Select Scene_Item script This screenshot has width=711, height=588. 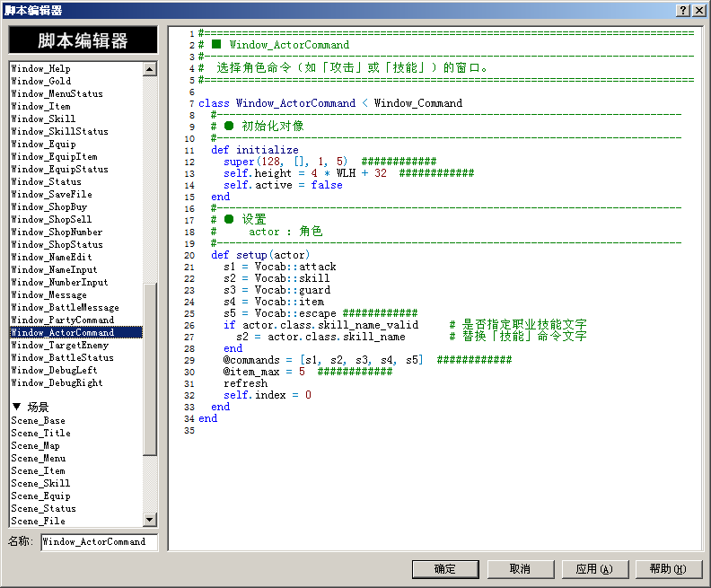click(76, 471)
